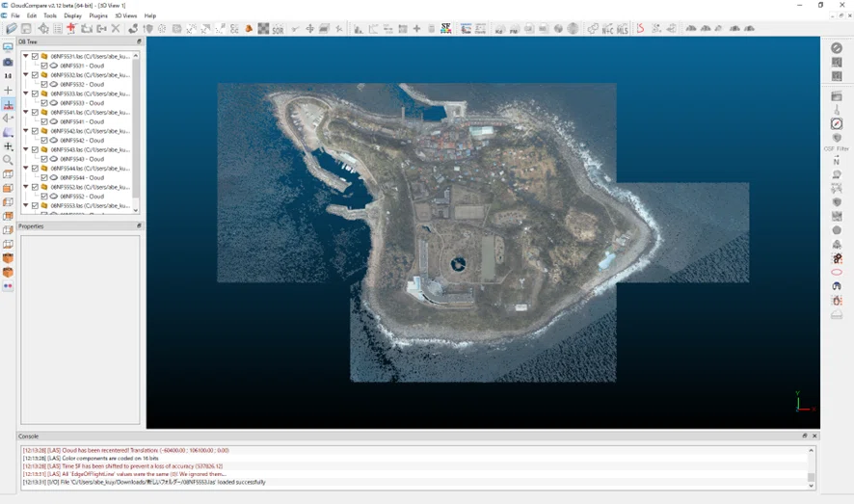Click the magnifier zoom icon in left toolbar
The width and height of the screenshot is (854, 504).
click(x=8, y=160)
